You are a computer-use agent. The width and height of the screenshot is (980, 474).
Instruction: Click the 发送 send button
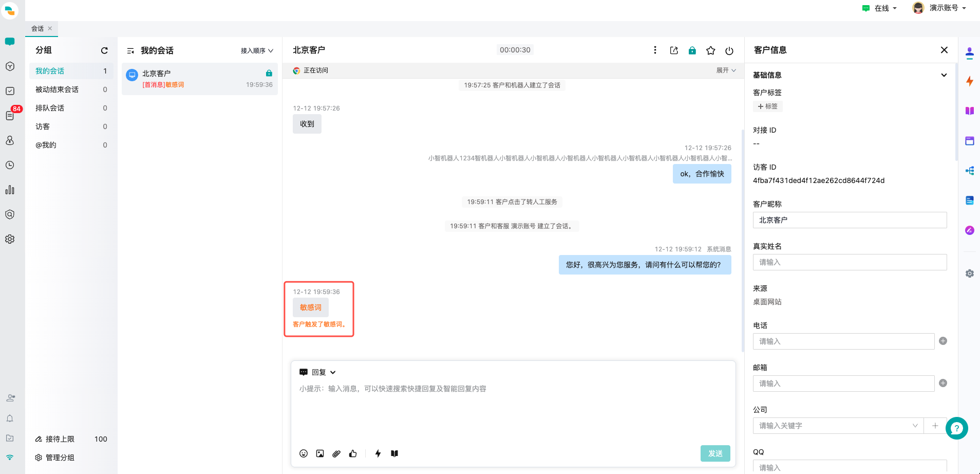(715, 453)
